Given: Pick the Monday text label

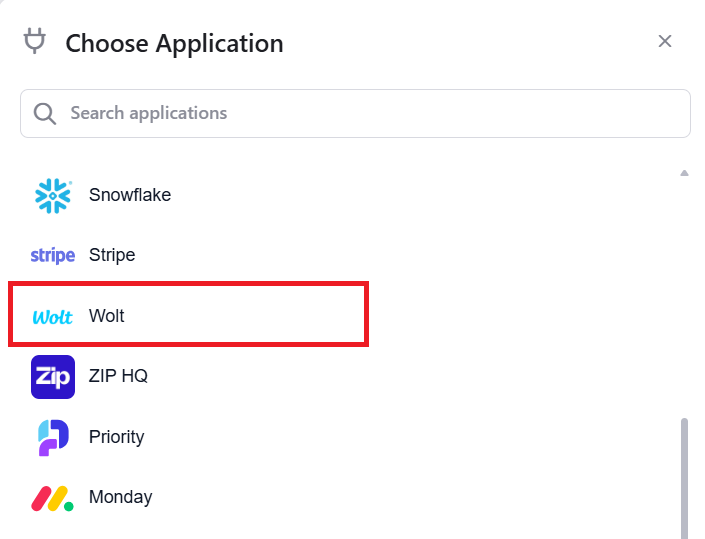Looking at the screenshot, I should [x=120, y=497].
